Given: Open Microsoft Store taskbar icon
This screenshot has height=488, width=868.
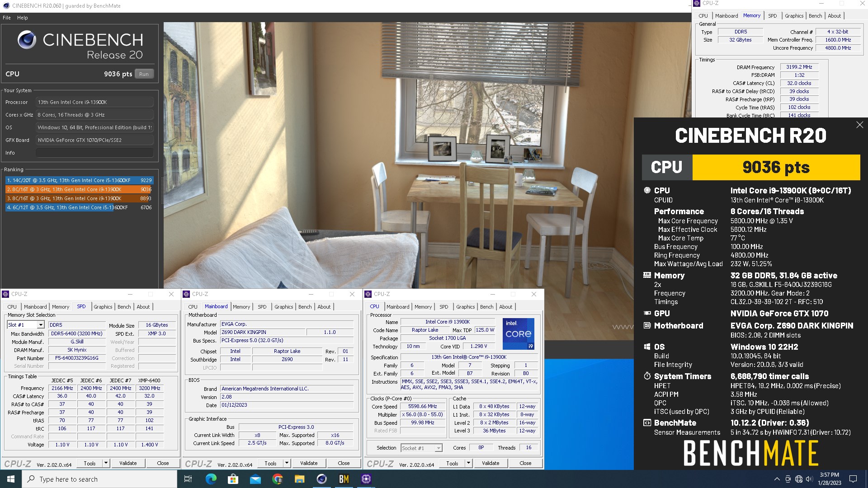Looking at the screenshot, I should [x=233, y=479].
